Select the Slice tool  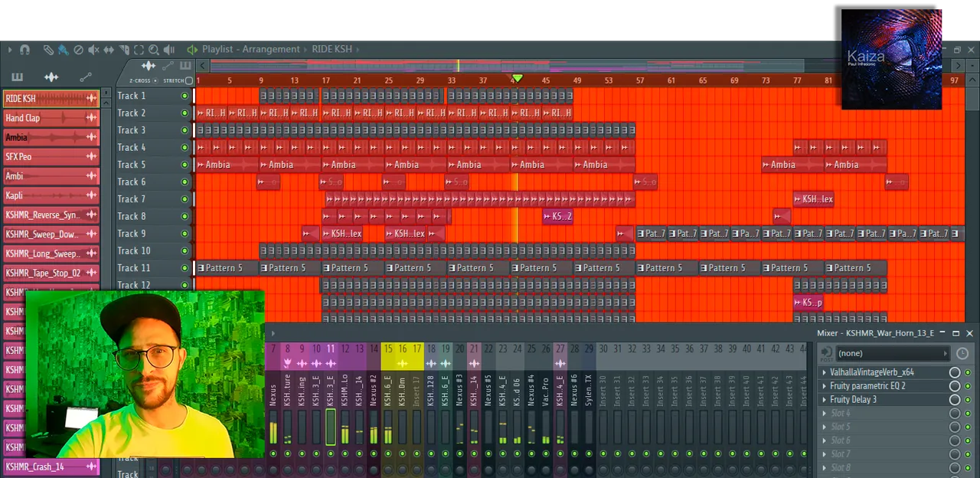coord(124,50)
